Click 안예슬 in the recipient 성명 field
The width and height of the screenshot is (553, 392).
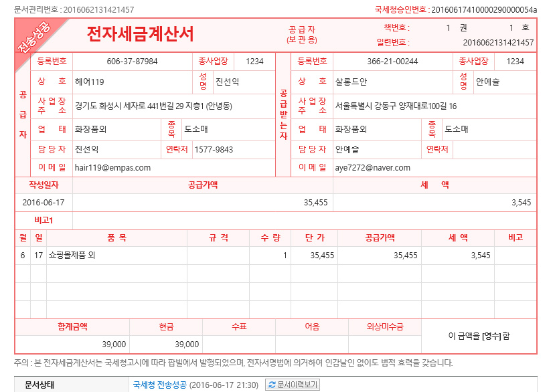[x=488, y=82]
